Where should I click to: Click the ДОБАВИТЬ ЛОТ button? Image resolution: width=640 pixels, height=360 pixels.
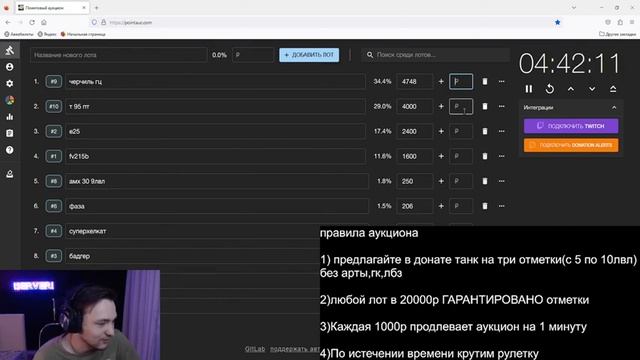point(309,55)
